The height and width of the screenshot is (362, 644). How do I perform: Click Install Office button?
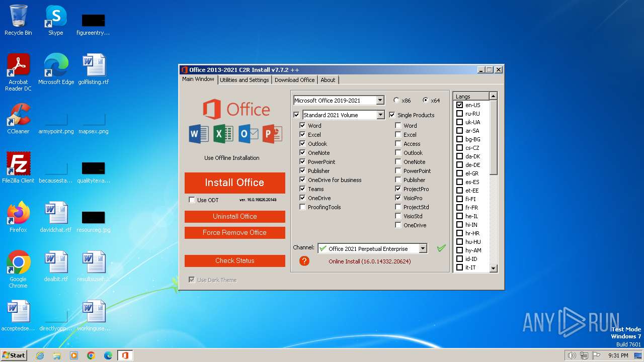[234, 183]
